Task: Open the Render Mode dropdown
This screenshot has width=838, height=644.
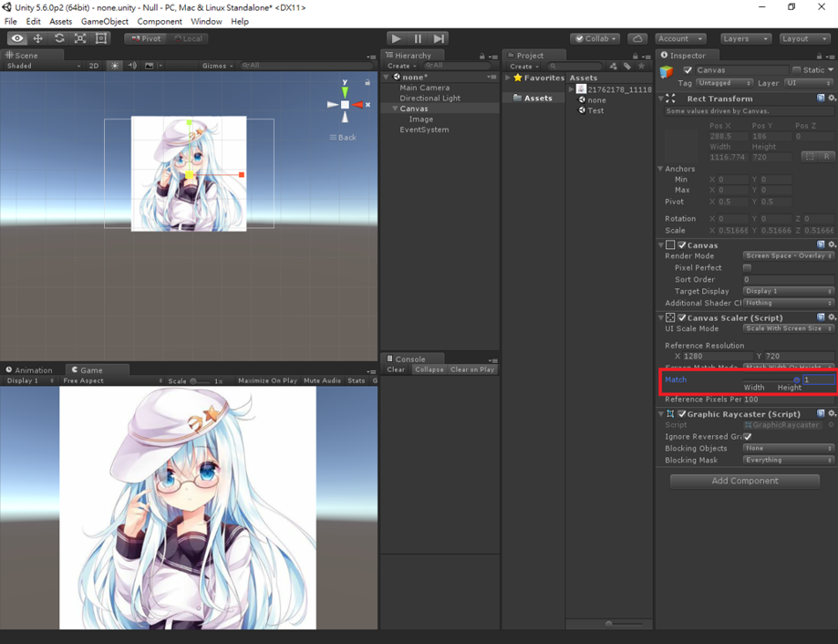Action: [x=786, y=256]
